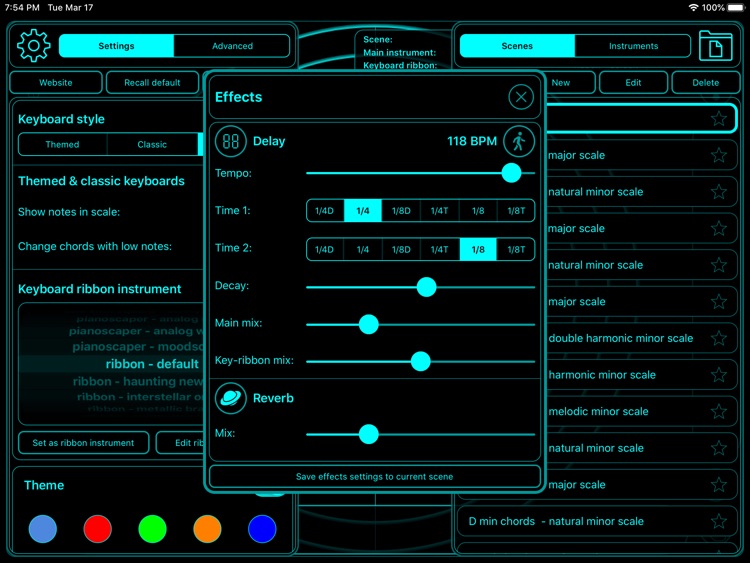The height and width of the screenshot is (563, 750).
Task: Set Time 1 to 1/8
Action: [x=478, y=211]
